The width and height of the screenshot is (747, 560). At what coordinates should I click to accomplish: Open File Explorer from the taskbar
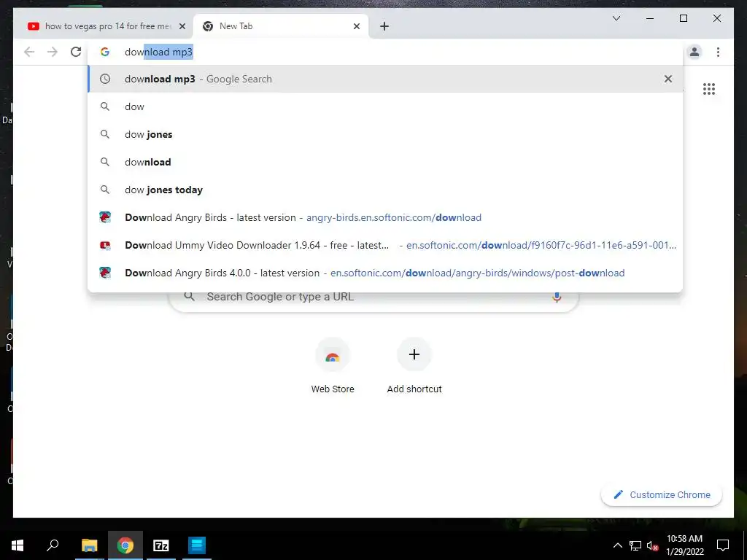89,545
